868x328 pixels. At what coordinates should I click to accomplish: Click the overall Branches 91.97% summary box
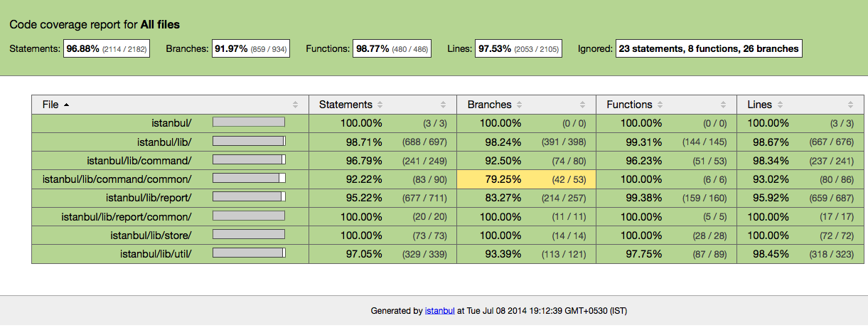point(251,49)
